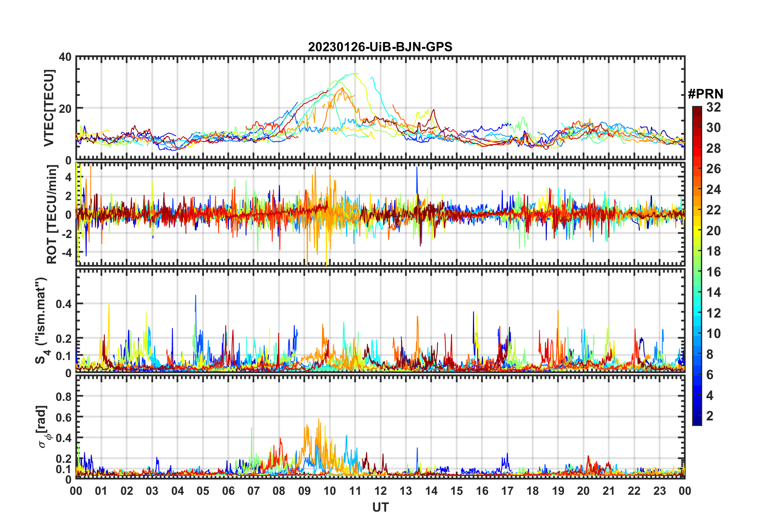Click the 40 tick on VTEC axis
The image size is (761, 532).
(65, 57)
